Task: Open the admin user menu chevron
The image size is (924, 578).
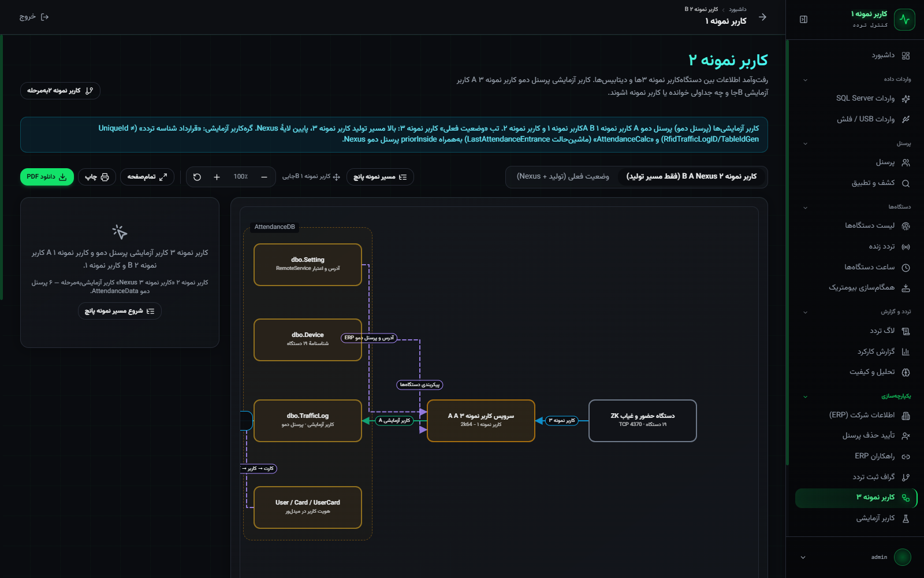Action: (803, 557)
